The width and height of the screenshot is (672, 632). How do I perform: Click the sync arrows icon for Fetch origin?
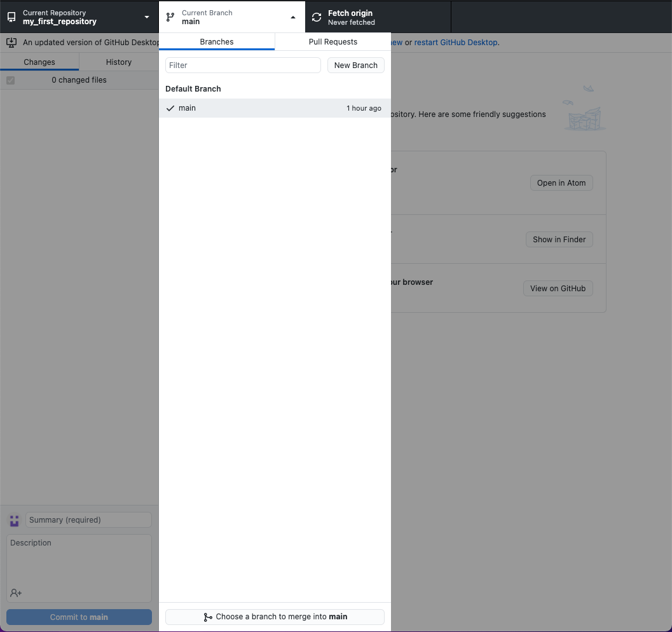[x=317, y=17]
